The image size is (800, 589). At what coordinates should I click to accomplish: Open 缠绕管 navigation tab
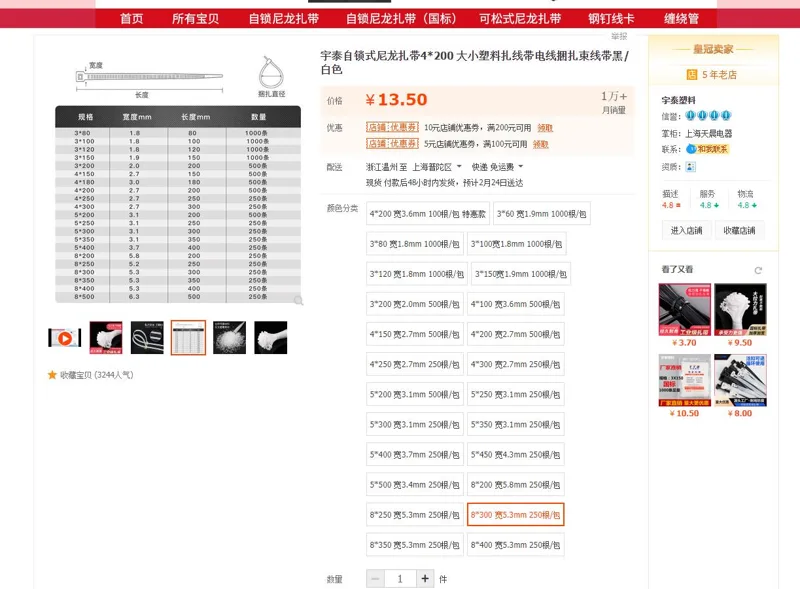(681, 19)
